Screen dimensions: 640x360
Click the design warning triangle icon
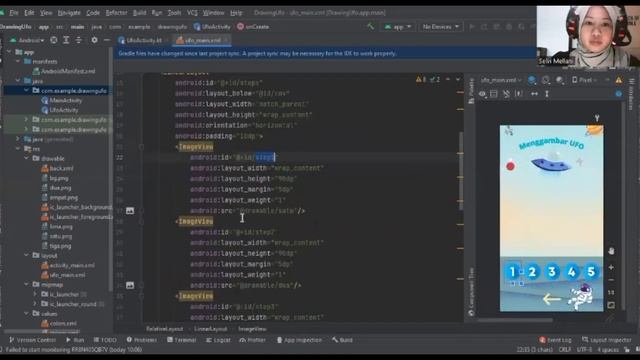619,80
